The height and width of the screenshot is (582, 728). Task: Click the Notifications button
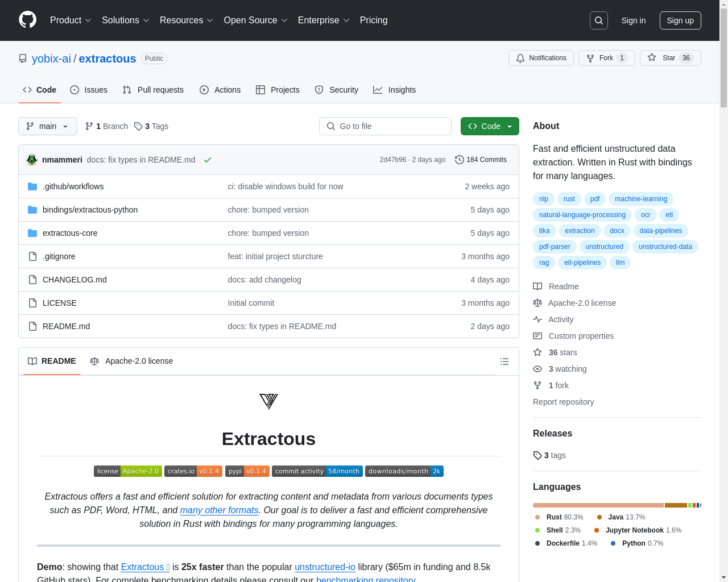pyautogui.click(x=541, y=58)
